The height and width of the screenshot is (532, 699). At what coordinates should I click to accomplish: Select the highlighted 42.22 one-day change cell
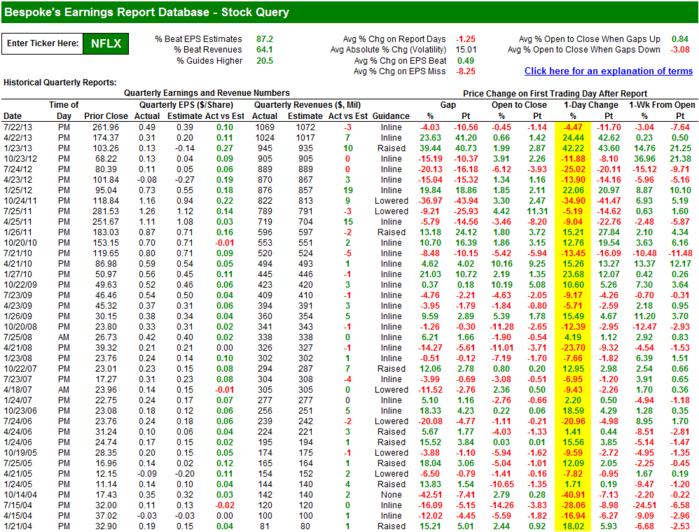click(x=573, y=148)
